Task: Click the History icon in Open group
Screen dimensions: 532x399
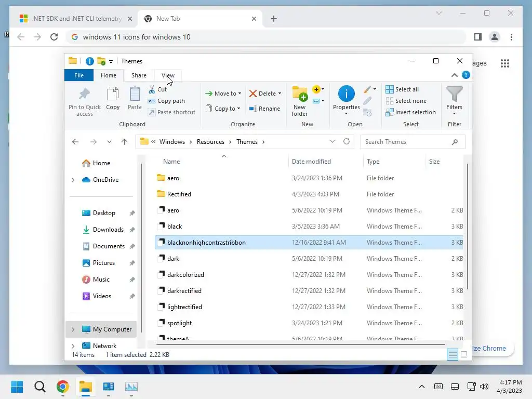Action: pyautogui.click(x=367, y=112)
